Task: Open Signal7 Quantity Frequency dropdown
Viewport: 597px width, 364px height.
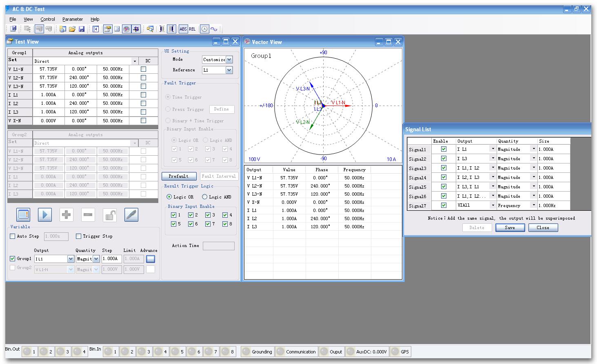Action: 533,205
